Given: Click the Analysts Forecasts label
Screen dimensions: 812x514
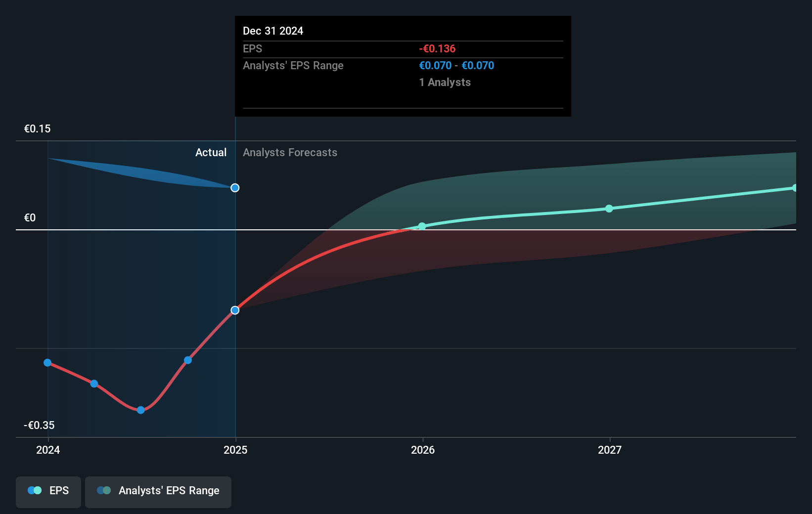Looking at the screenshot, I should 290,153.
